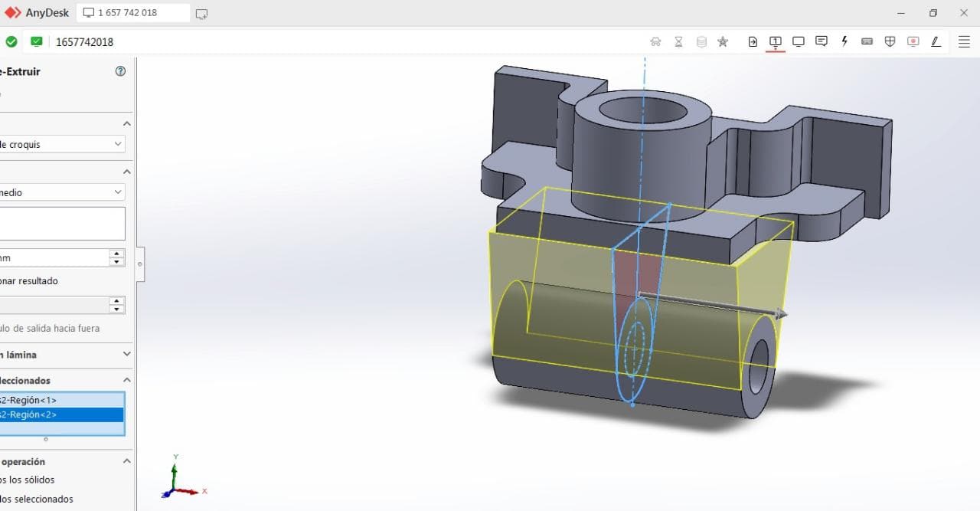Screen dimensions: 980x511
Task: Open the display settings monitor icon
Action: click(799, 42)
